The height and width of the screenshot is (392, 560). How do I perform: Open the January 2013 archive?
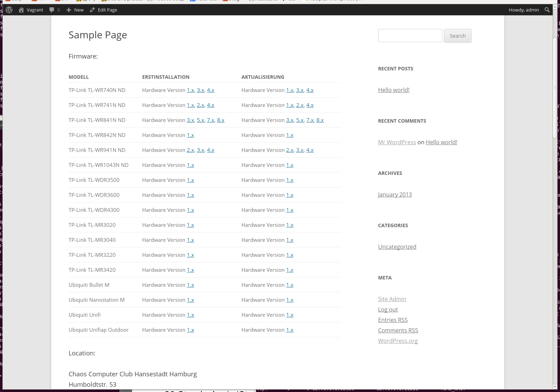click(395, 194)
